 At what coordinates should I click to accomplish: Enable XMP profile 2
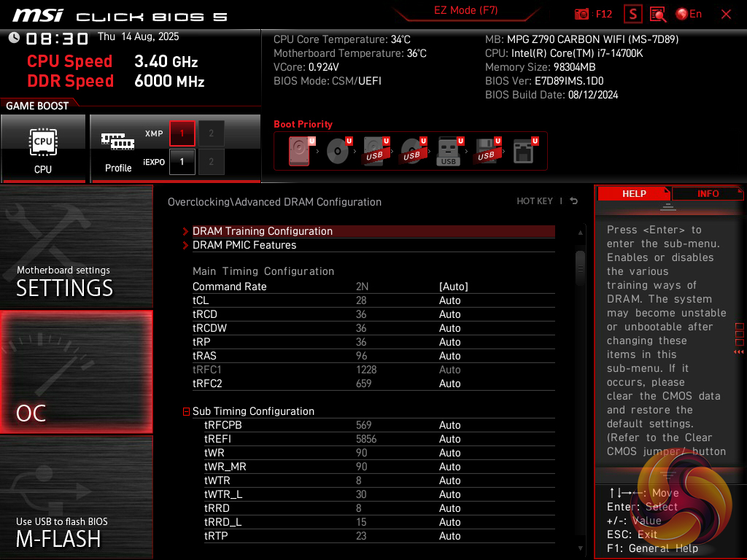click(x=211, y=133)
